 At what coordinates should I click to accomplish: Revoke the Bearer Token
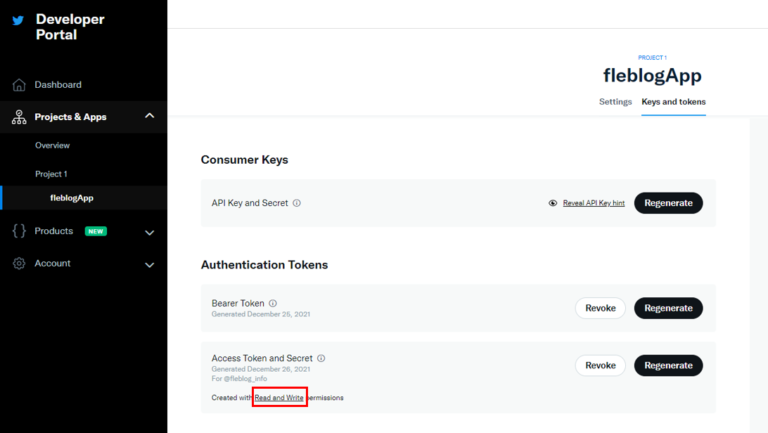[x=600, y=308]
